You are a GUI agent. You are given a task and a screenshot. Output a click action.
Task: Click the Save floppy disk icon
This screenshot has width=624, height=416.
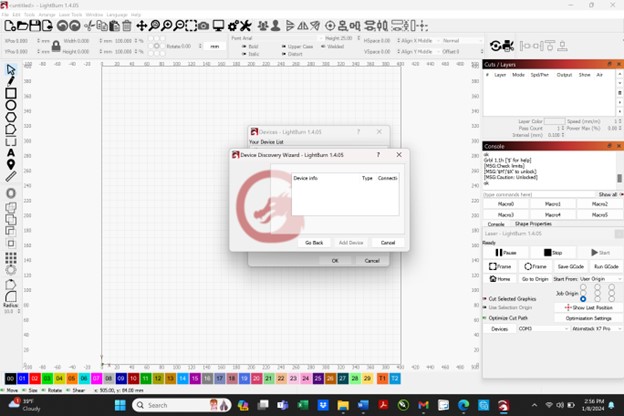35,26
